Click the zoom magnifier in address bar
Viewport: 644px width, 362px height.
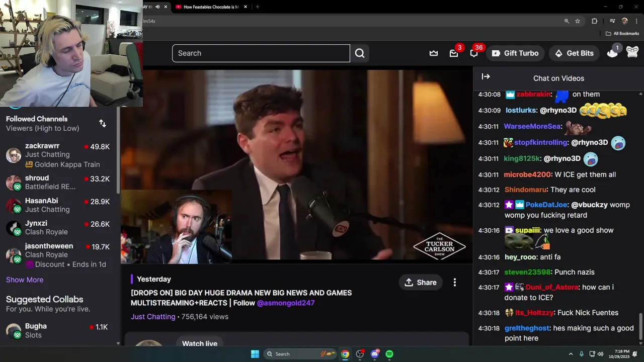point(567,21)
